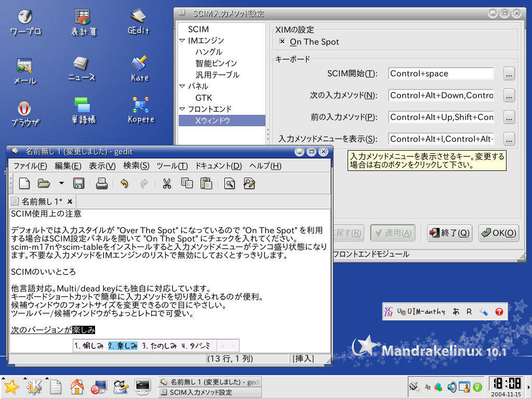Click the volume speaker icon in system tray
The image size is (532, 399).
pyautogui.click(x=451, y=387)
